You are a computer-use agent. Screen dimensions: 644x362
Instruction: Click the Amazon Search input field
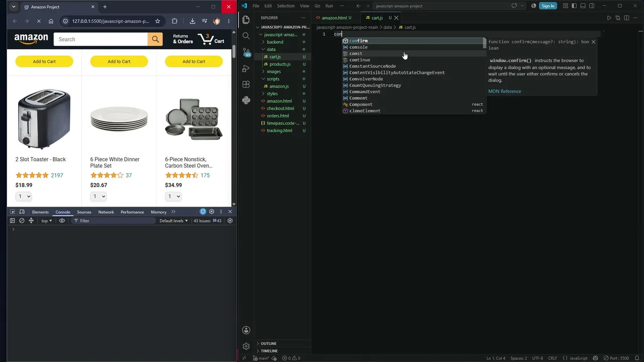coord(101,39)
